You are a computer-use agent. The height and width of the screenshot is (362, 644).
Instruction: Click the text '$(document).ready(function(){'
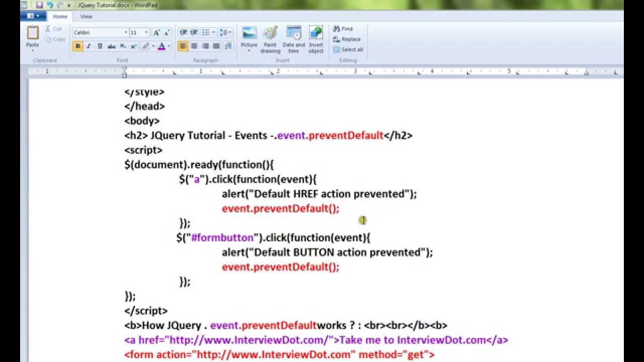199,164
